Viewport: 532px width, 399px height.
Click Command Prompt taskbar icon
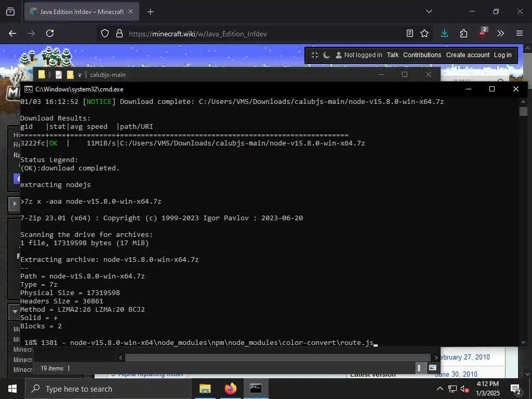256,389
